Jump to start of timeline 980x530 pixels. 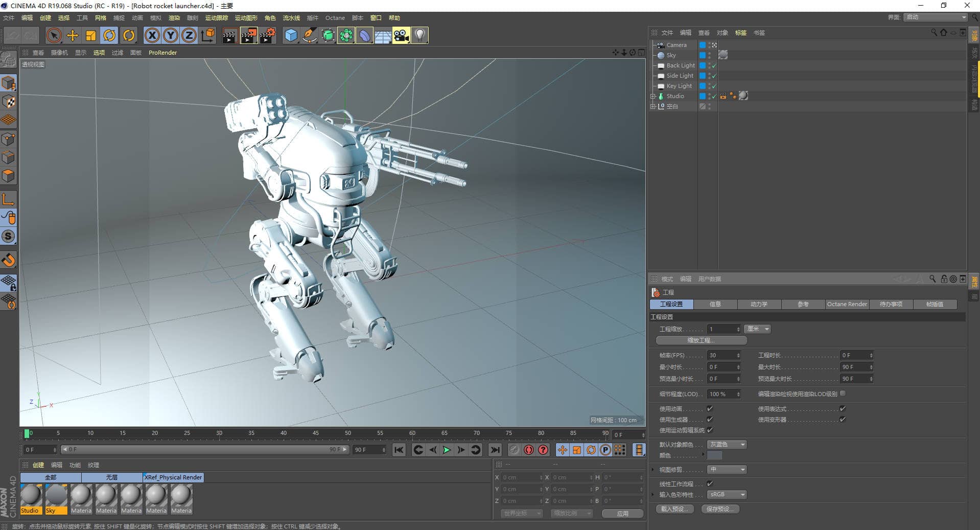pos(399,450)
